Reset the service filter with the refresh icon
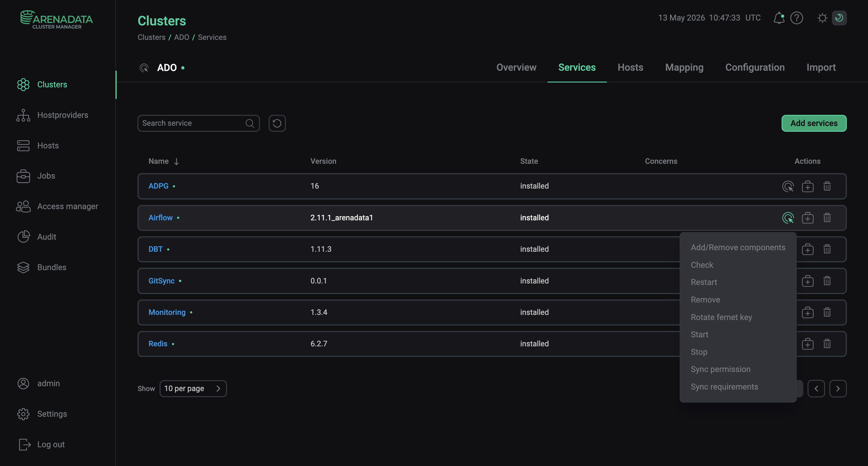 tap(277, 123)
